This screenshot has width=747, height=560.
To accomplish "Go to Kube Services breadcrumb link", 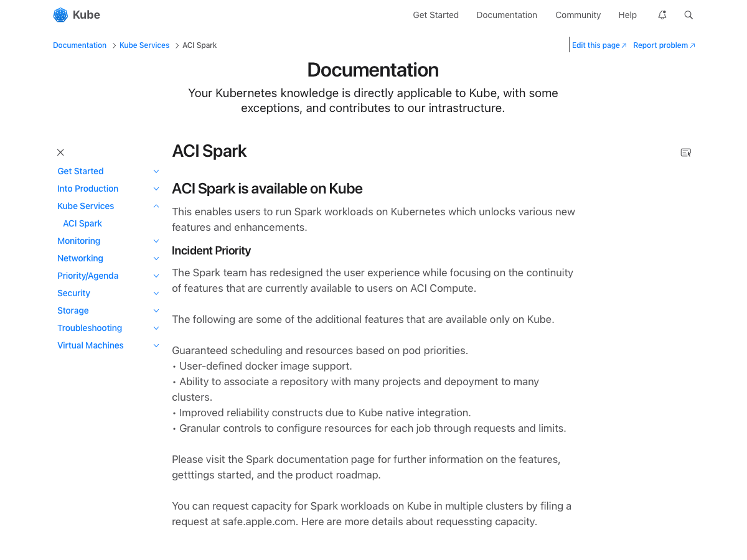I will 144,45.
